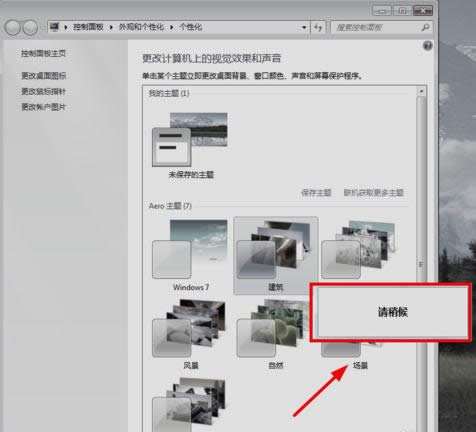476x432 pixels.
Task: Open the 更改帐户图片 link
Action: click(x=44, y=107)
